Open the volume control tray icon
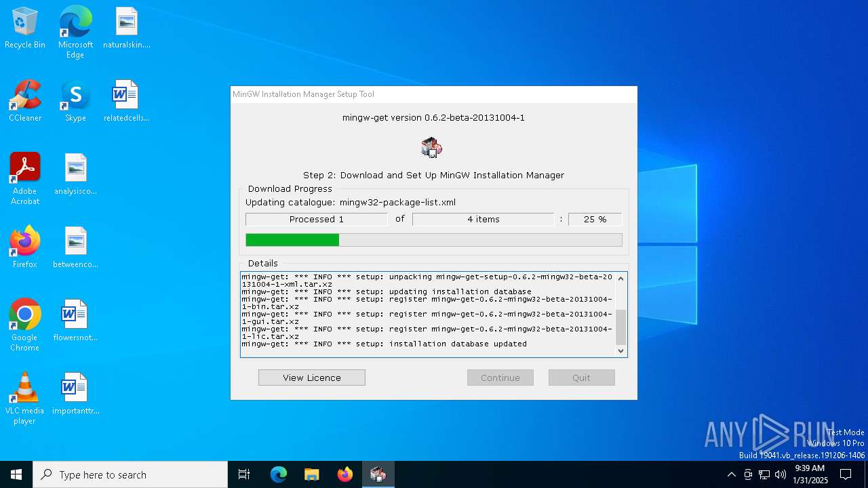 [x=780, y=474]
